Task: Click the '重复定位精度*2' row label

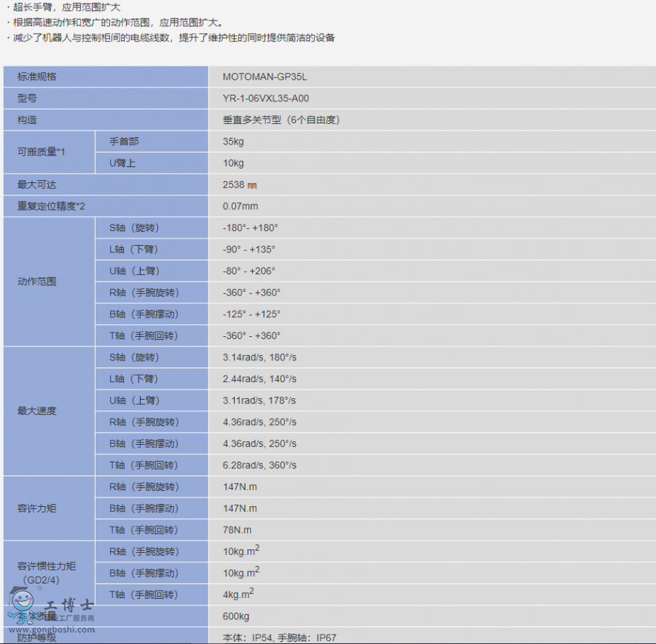Action: (x=51, y=206)
